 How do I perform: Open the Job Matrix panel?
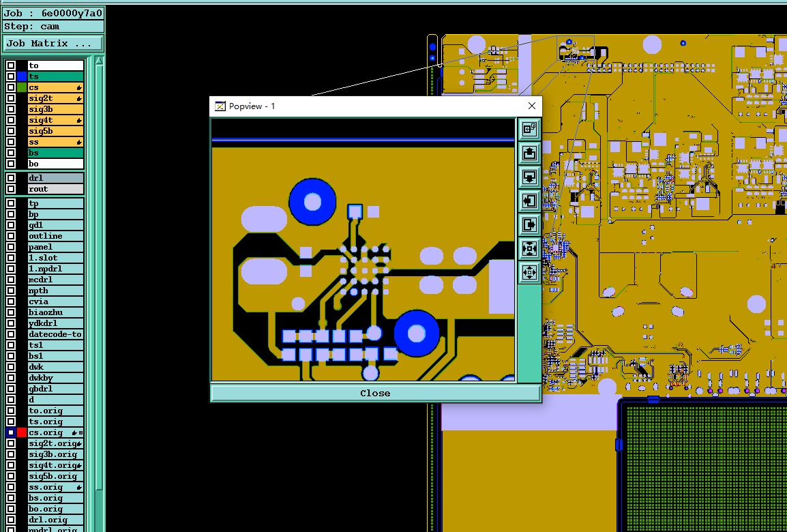(53, 43)
